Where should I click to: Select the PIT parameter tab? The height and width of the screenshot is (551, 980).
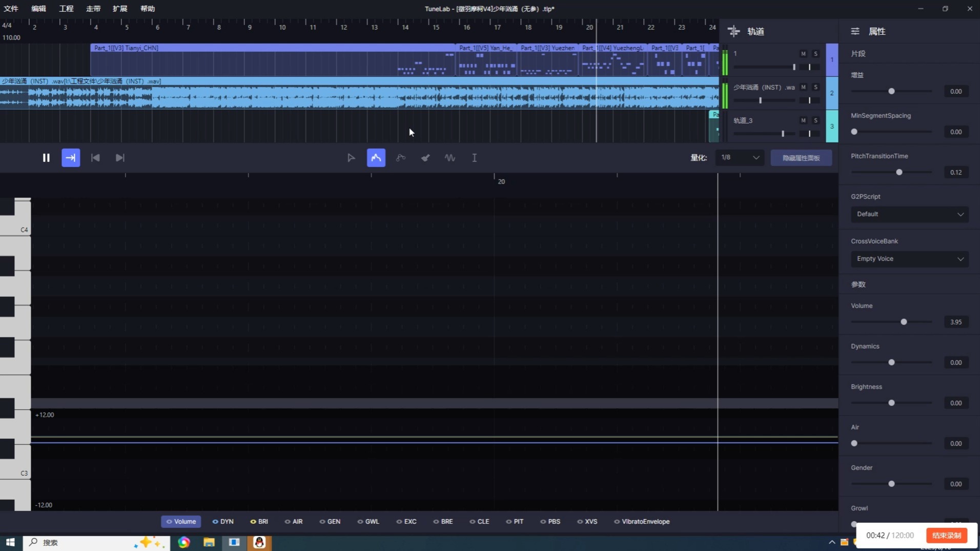(x=515, y=522)
